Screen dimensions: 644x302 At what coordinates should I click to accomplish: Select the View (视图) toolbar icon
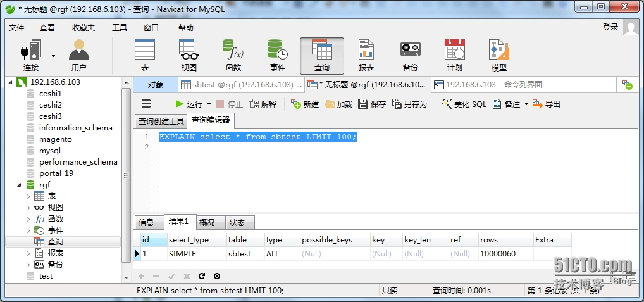(x=189, y=56)
